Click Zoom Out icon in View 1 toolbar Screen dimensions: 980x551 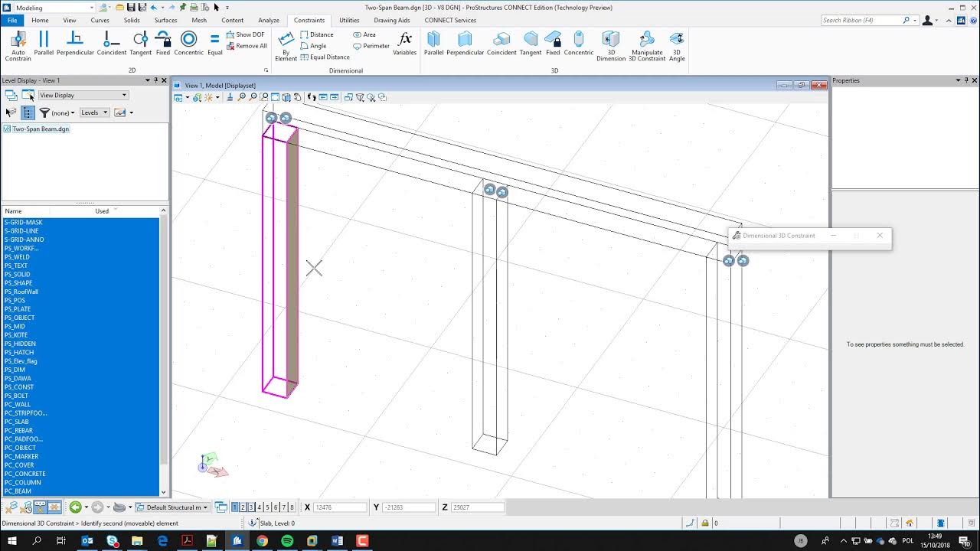(x=253, y=97)
